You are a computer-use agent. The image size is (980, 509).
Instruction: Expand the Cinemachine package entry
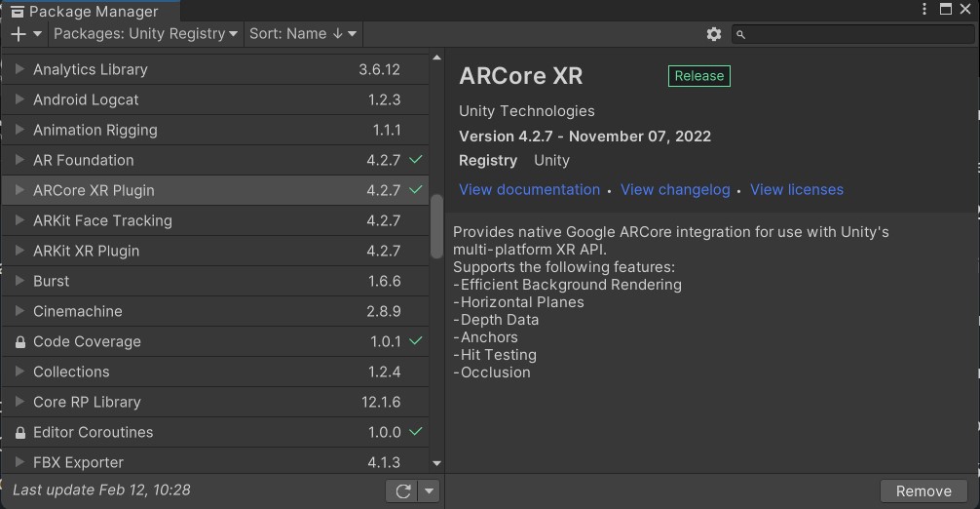[x=19, y=311]
